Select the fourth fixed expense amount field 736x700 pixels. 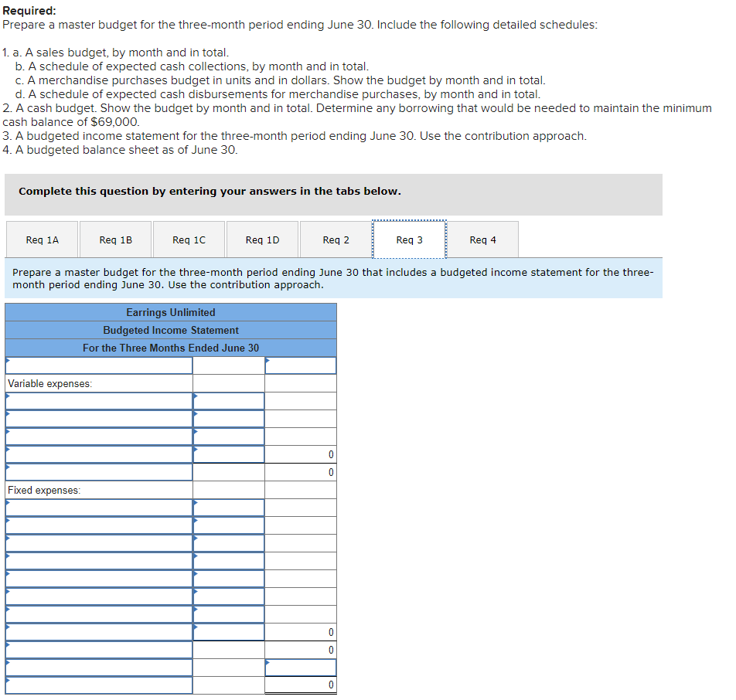coord(229,561)
